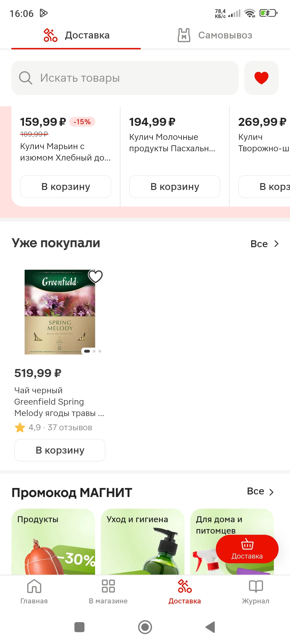Add Greenfield Spring Melody tea to cart
The width and height of the screenshot is (290, 644).
tap(60, 450)
